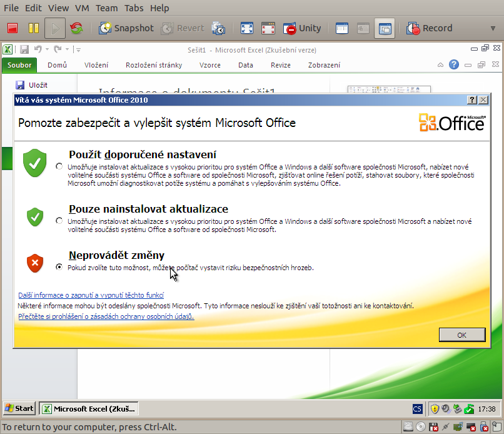Switch to Unity mode
504x434 pixels.
click(x=302, y=28)
